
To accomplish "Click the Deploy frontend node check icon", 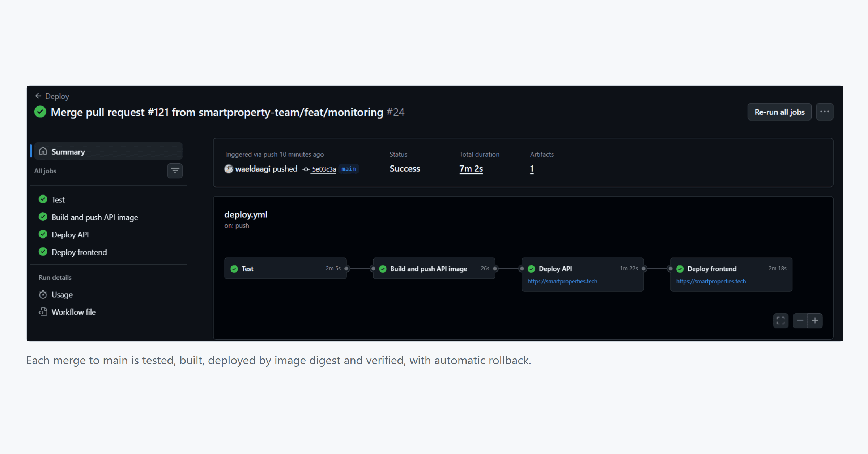I will [680, 269].
